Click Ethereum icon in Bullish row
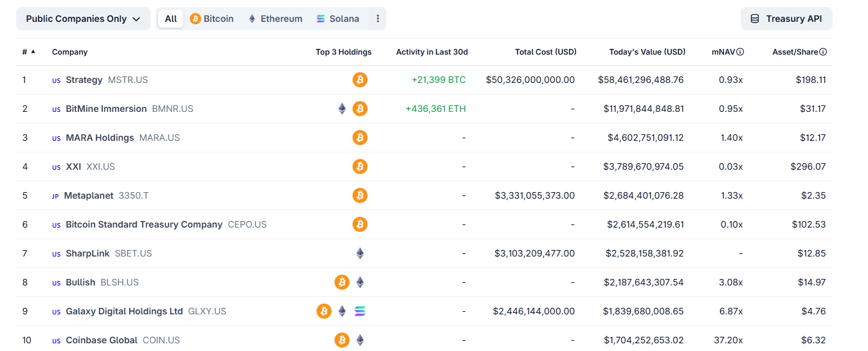Screen dimensions: 868x351 click(x=360, y=282)
